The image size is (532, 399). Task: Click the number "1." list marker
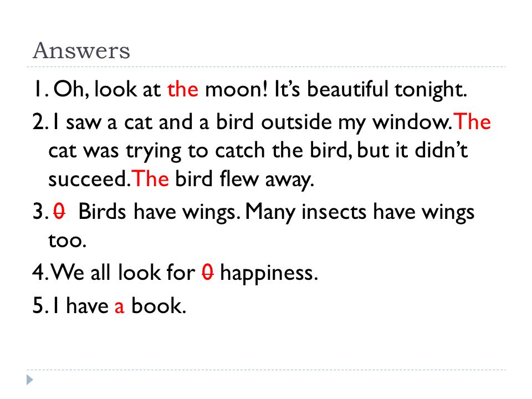[x=41, y=89]
